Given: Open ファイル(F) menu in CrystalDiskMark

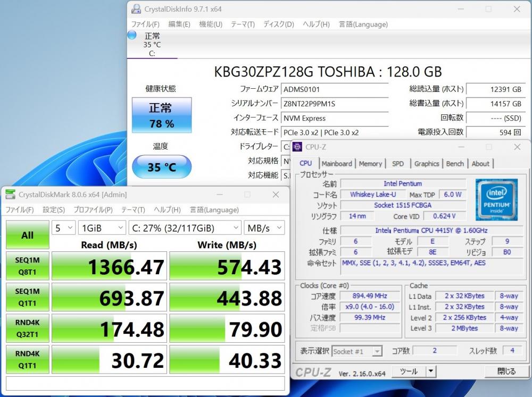Looking at the screenshot, I should coord(20,210).
